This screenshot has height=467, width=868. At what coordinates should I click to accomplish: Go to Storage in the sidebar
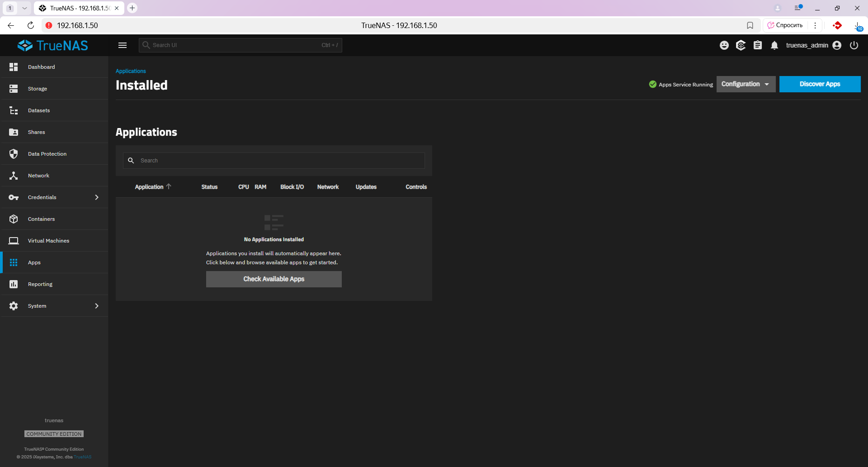click(38, 89)
